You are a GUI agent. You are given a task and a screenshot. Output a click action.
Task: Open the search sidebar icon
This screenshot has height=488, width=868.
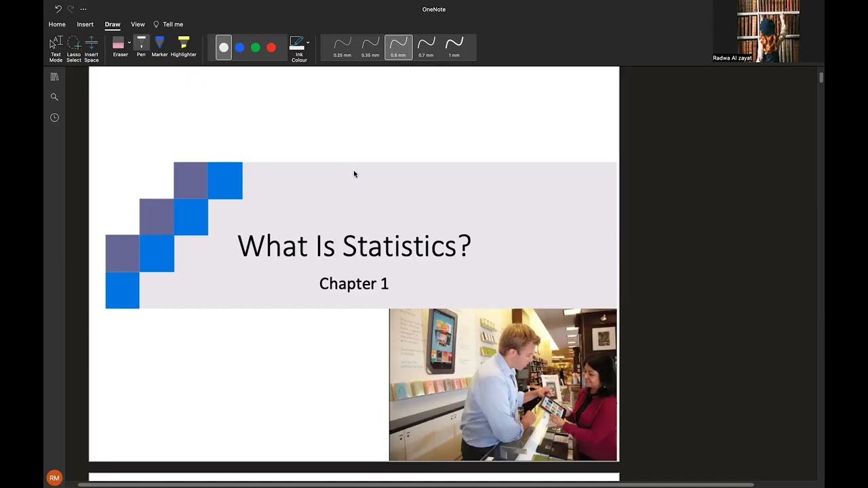coord(54,97)
